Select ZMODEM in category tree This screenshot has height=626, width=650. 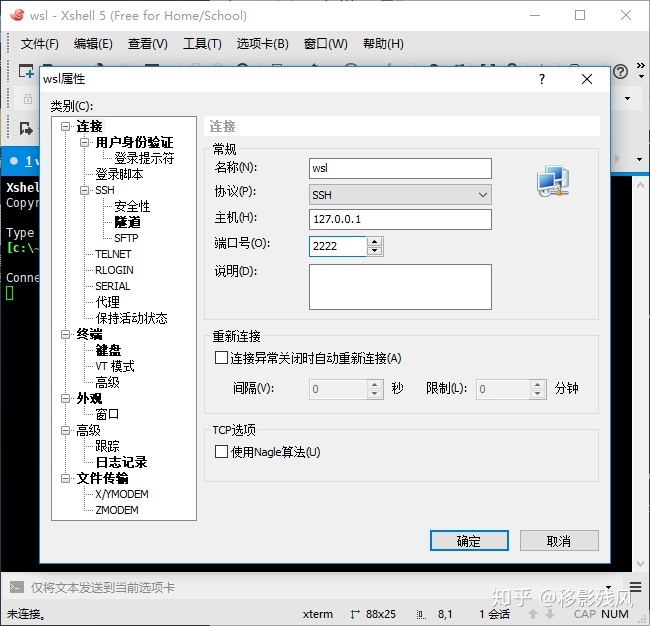[117, 510]
